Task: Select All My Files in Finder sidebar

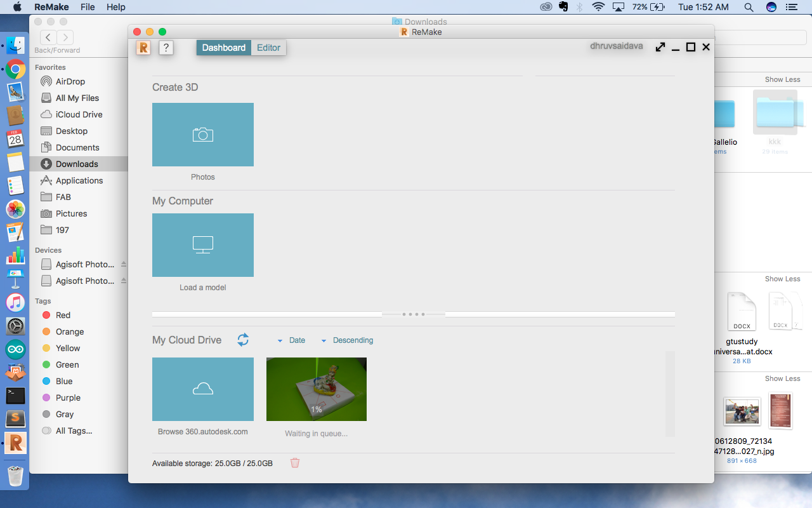Action: [x=79, y=98]
